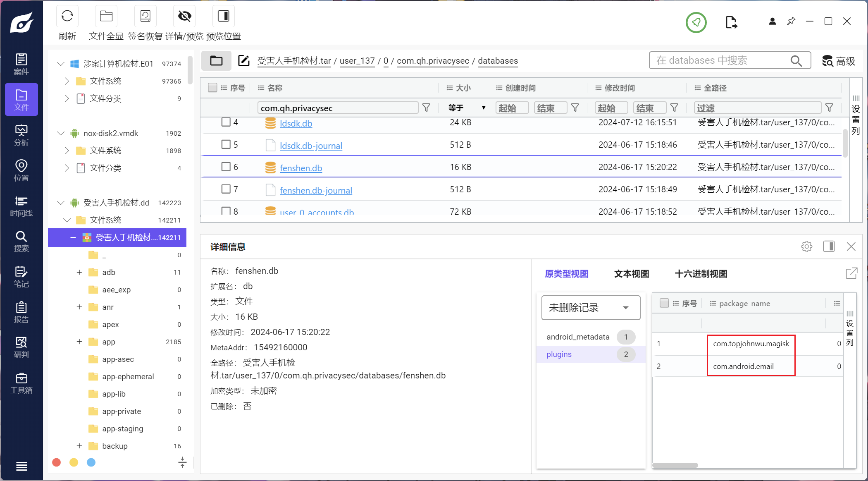
Task: Collapse the 涉案计算机检材.E01 tree node
Action: coord(61,64)
